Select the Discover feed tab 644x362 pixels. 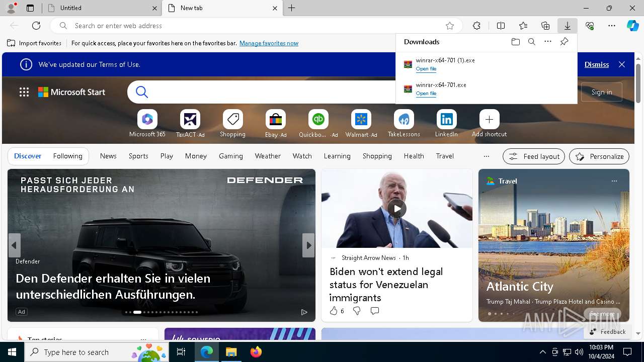coord(28,156)
